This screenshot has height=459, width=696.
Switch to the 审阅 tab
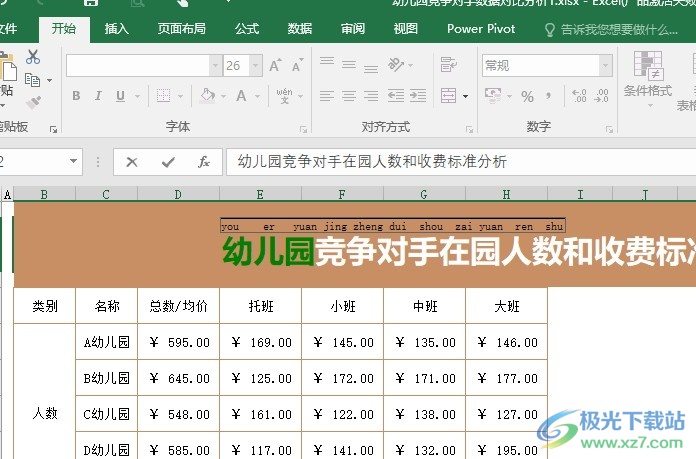click(353, 29)
